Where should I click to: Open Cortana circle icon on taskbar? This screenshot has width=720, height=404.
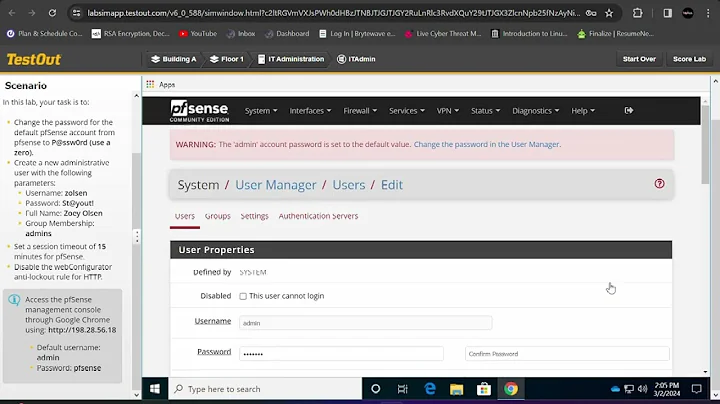(376, 389)
